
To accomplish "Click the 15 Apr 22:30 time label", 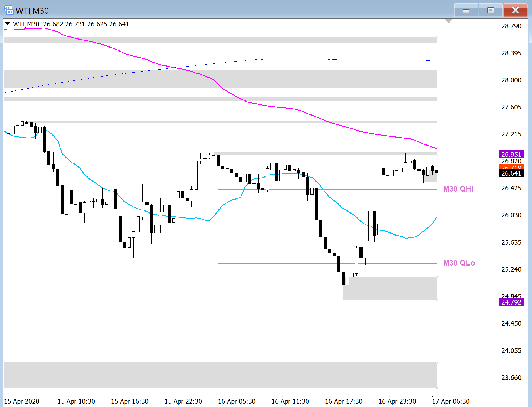I will coord(183,401).
